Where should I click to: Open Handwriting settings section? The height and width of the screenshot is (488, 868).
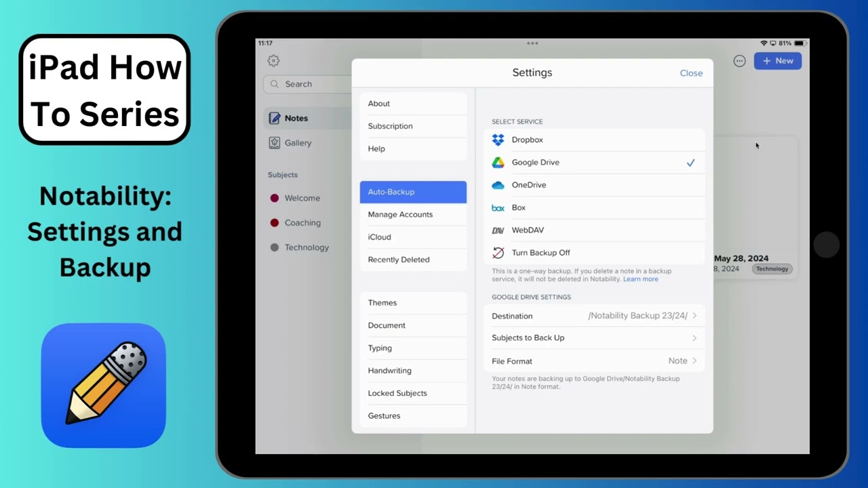pyautogui.click(x=413, y=371)
